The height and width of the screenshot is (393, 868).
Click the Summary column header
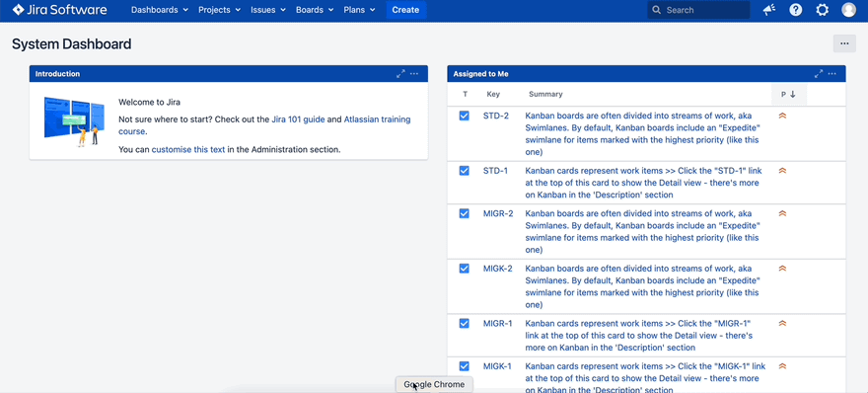545,94
